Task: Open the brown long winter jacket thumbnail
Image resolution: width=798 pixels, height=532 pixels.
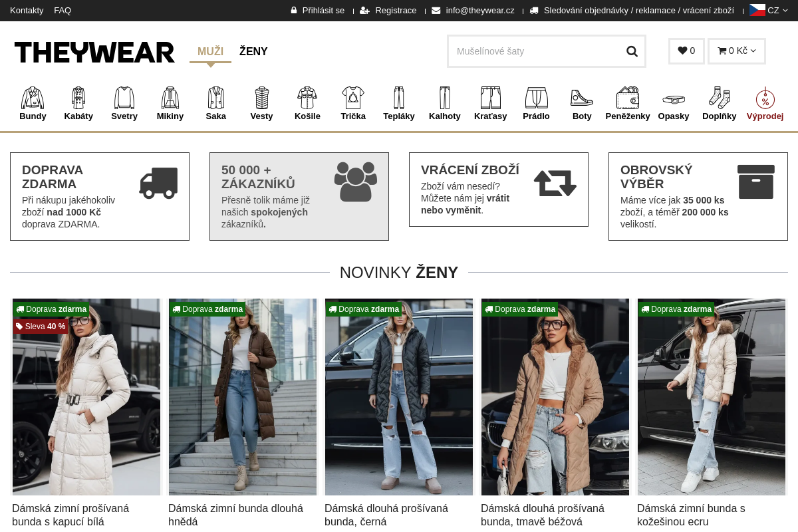Action: (x=243, y=397)
